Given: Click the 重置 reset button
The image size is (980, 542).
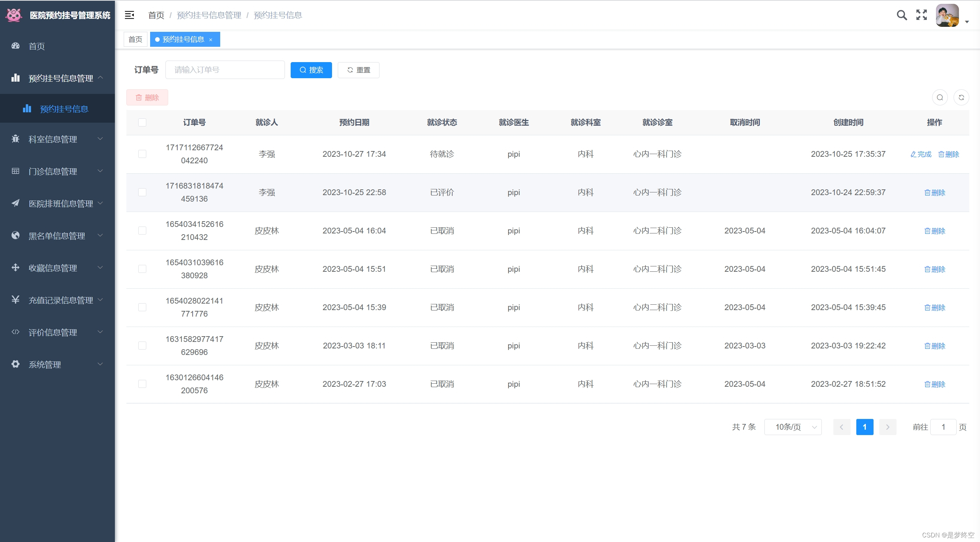Looking at the screenshot, I should (x=358, y=70).
